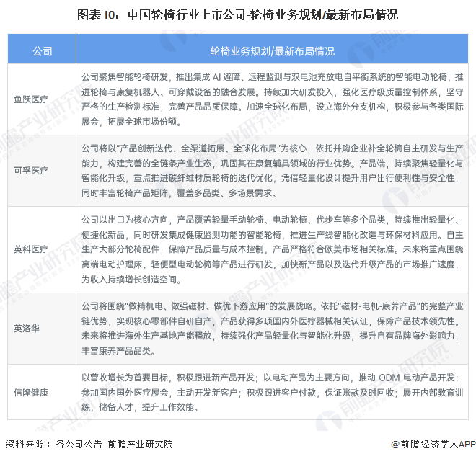Image resolution: width=476 pixels, height=459 pixels.
Task: Select the '公司' column header
Action: pos(42,49)
